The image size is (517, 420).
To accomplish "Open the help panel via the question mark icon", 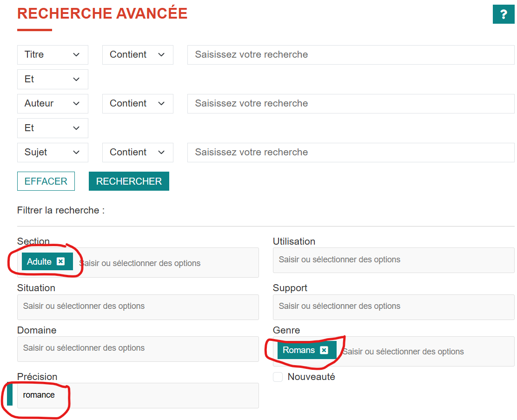I will [504, 14].
